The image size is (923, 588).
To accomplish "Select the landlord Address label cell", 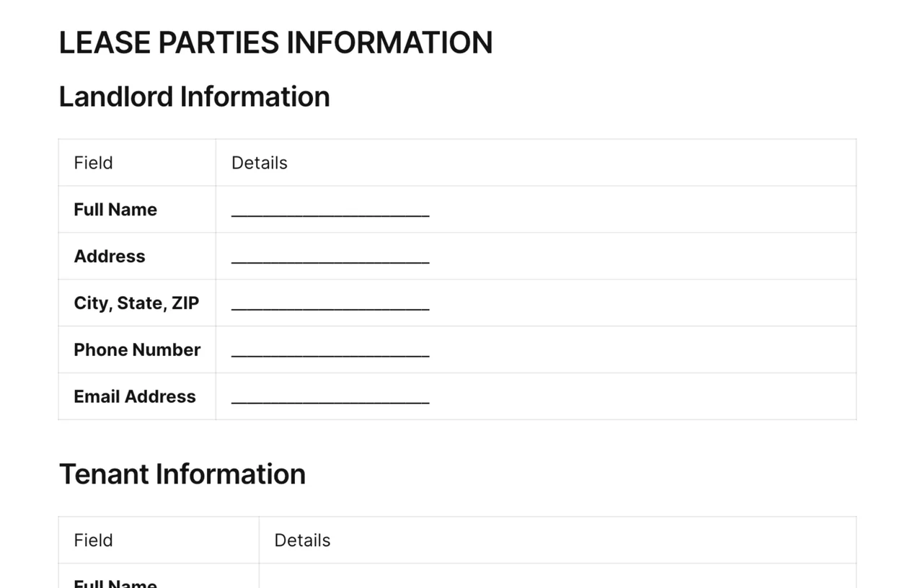I will click(137, 257).
